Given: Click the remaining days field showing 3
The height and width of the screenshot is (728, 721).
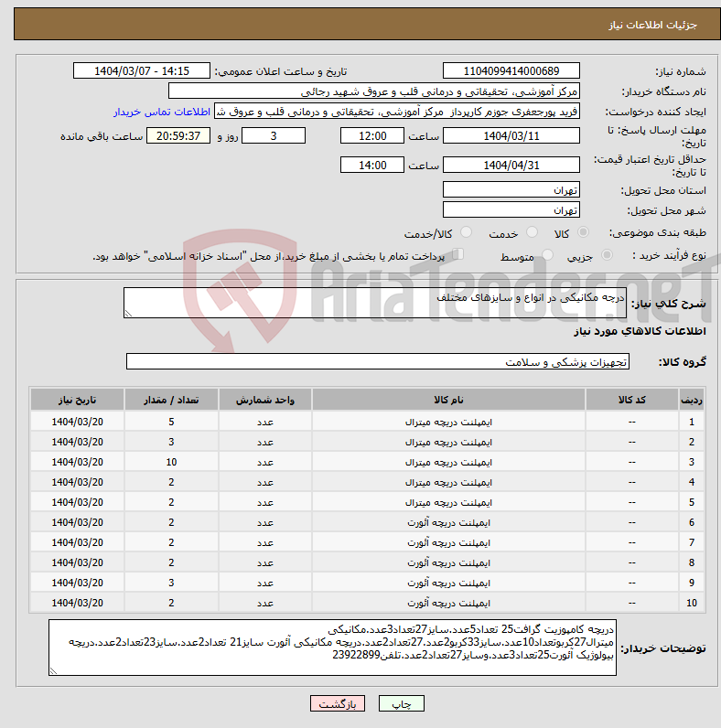Looking at the screenshot, I should pos(274,136).
